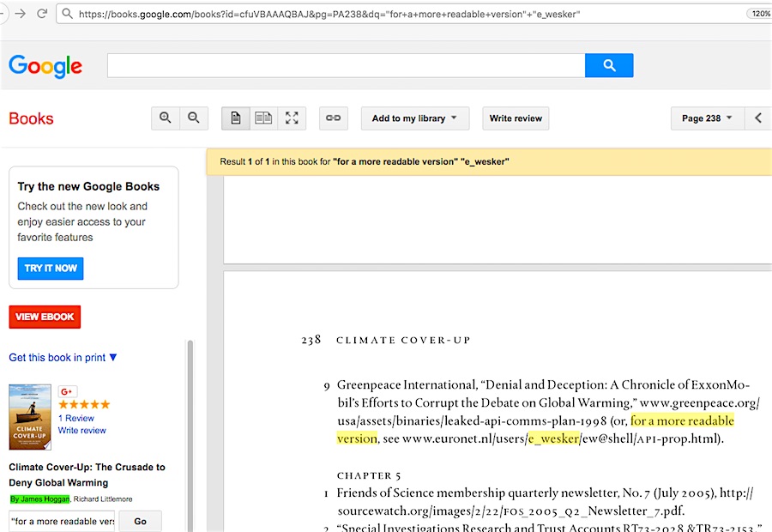This screenshot has width=772, height=532.
Task: Click the zoom out magnifier icon
Action: (194, 118)
